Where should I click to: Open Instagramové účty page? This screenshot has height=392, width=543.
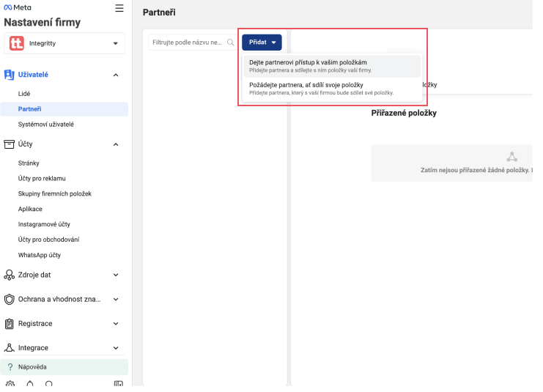(x=44, y=224)
